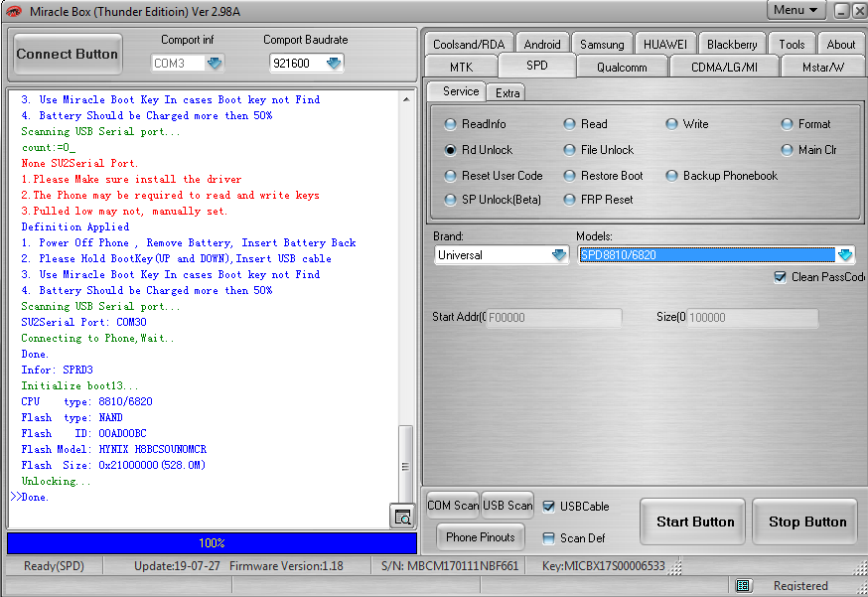Viewport: 868px width, 597px height.
Task: Switch to the Mstar/W tab
Action: pyautogui.click(x=823, y=67)
